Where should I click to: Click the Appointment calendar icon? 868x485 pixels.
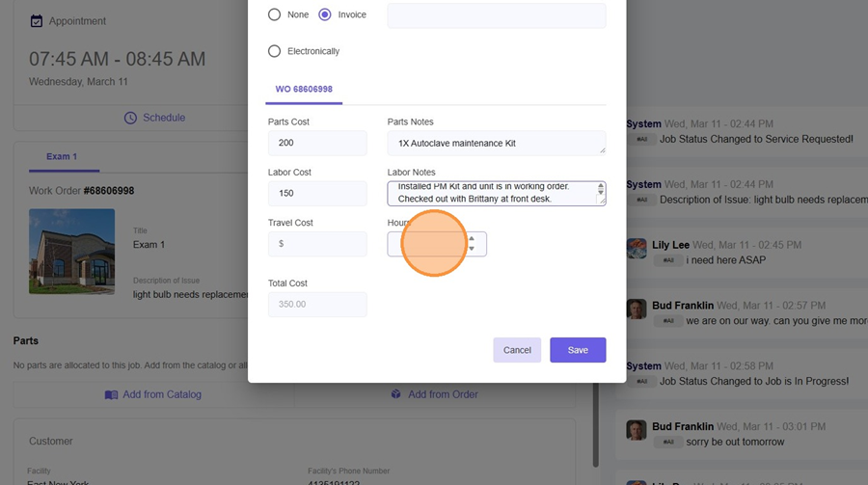[37, 20]
